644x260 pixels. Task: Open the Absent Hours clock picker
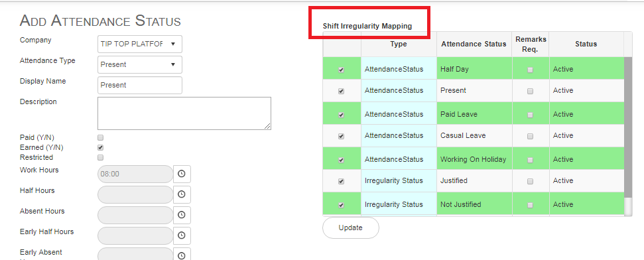(182, 215)
